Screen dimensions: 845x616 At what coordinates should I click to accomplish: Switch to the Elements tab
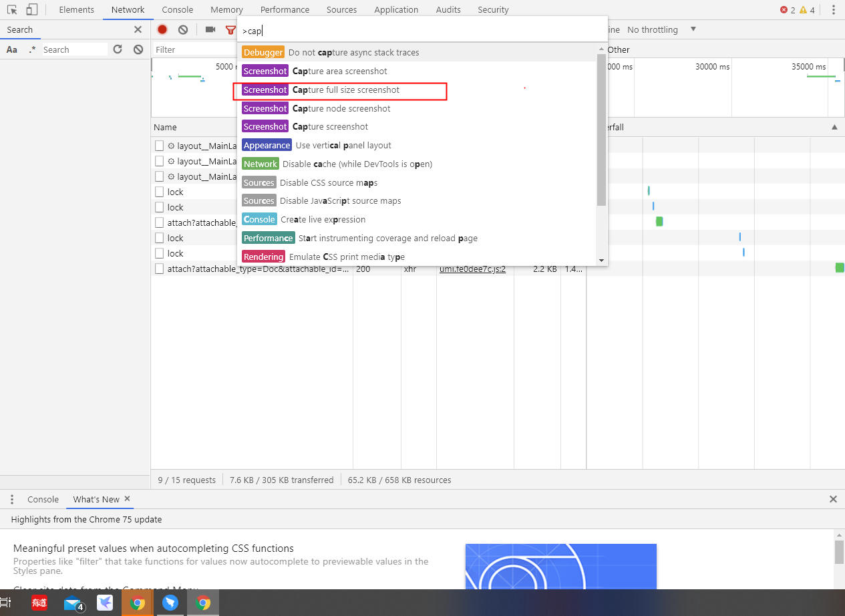coord(76,10)
